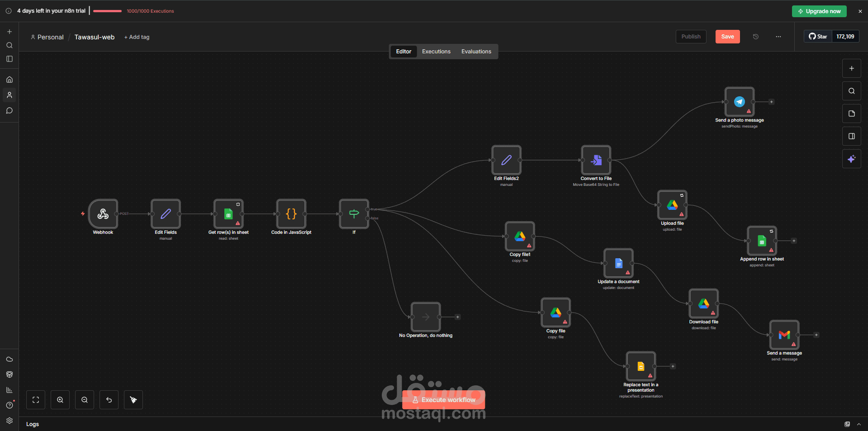Switch to the Evaluations tab
This screenshot has width=868, height=431.
[x=476, y=52]
